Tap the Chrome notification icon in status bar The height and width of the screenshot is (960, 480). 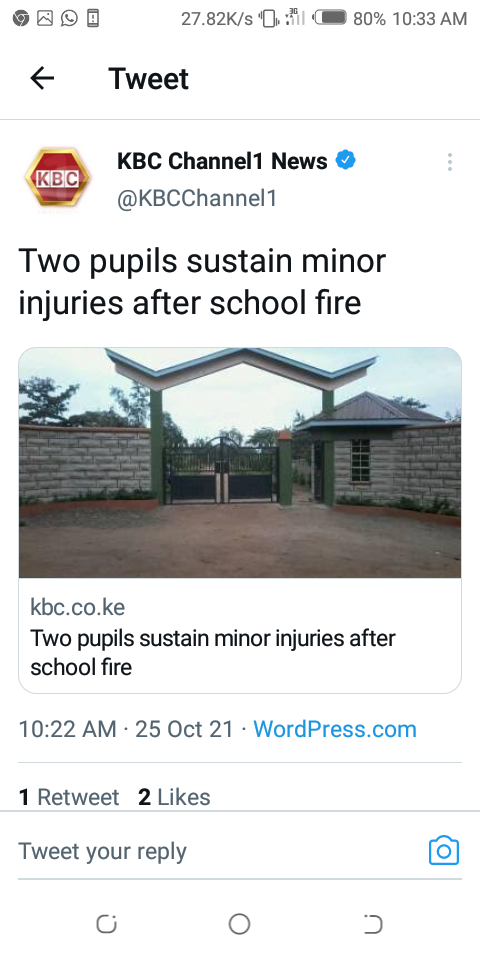[21, 18]
